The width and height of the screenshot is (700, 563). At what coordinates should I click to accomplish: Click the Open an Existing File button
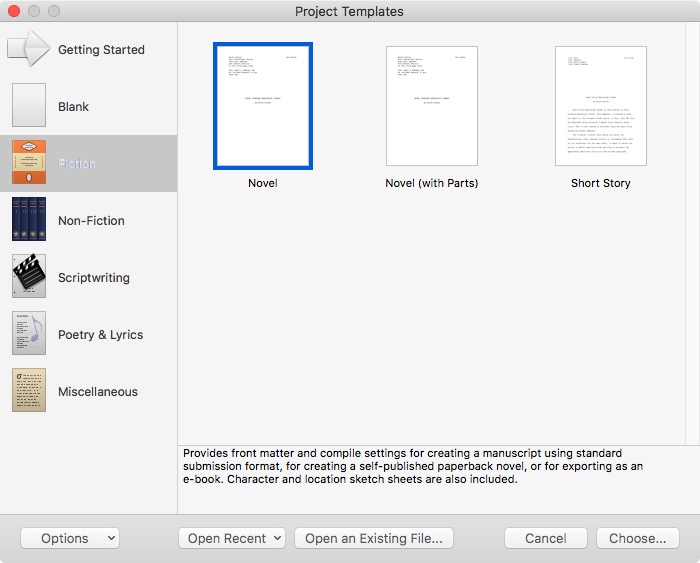373,538
